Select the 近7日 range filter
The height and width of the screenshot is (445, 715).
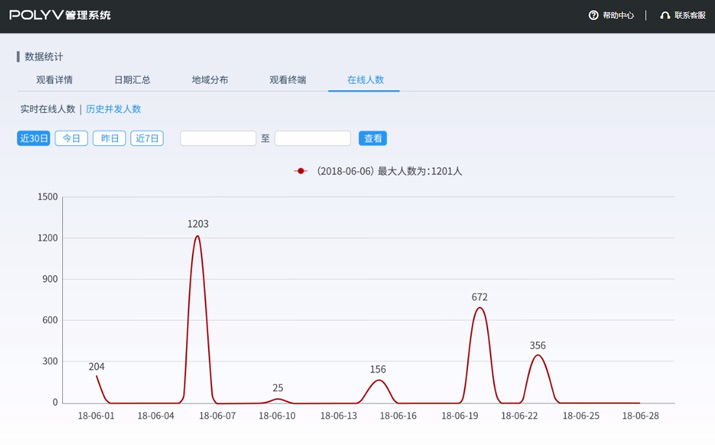[147, 138]
